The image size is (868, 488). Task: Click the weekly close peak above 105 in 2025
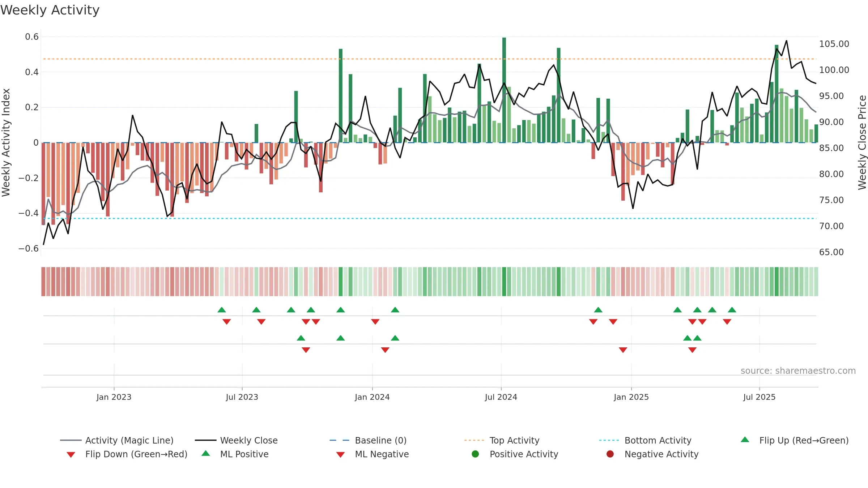coord(786,40)
